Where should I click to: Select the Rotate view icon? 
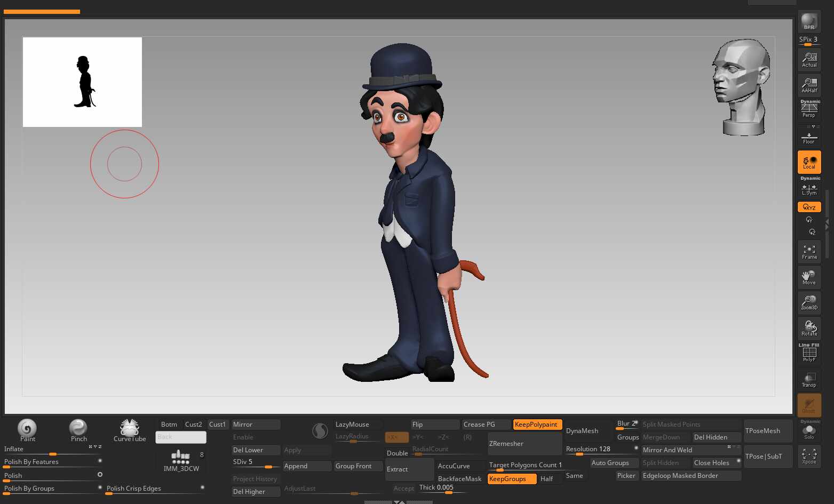pyautogui.click(x=809, y=329)
